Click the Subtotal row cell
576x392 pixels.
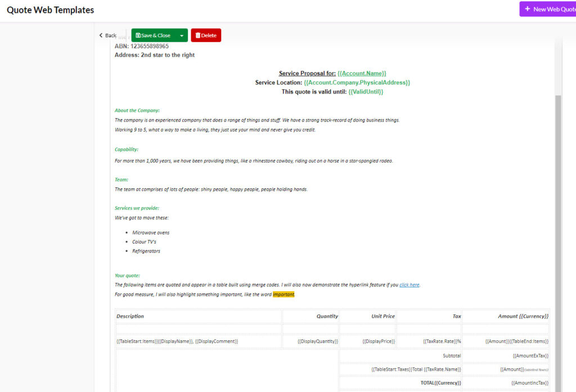(x=453, y=355)
